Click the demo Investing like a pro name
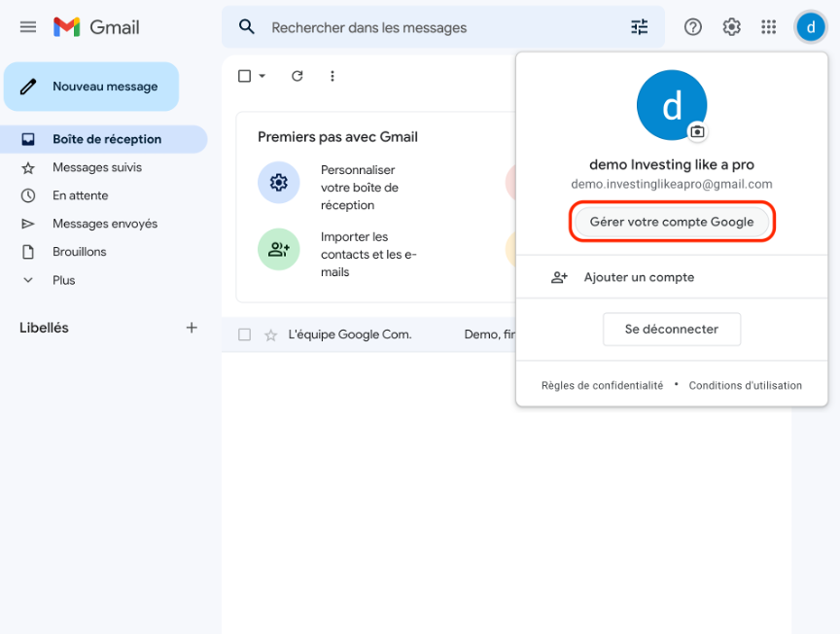Screen dimensions: 840x634 coord(671,164)
